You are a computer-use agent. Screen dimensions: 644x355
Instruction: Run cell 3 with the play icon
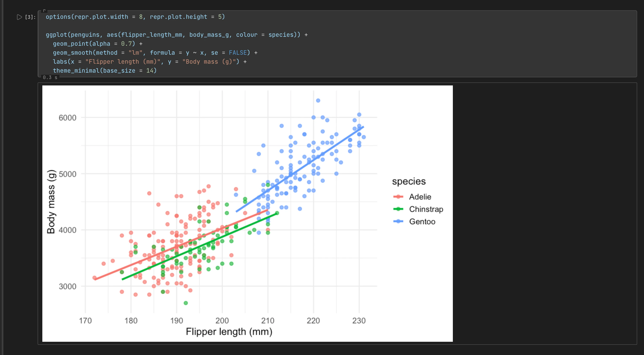[x=19, y=17]
